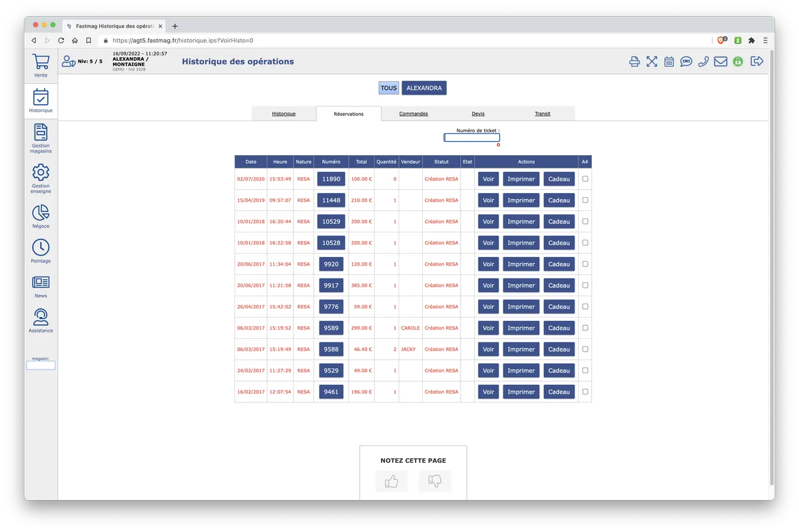This screenshot has height=532, width=799.
Task: Click Imprimer for ticket 9529
Action: coord(521,371)
